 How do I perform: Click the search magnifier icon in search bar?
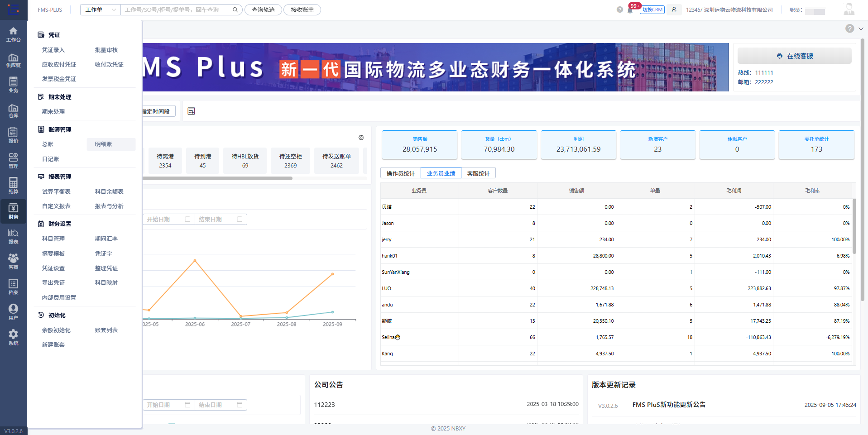point(235,9)
